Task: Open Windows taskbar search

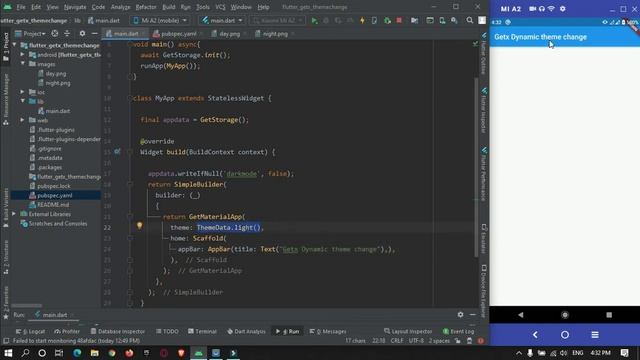Action: click(25, 353)
